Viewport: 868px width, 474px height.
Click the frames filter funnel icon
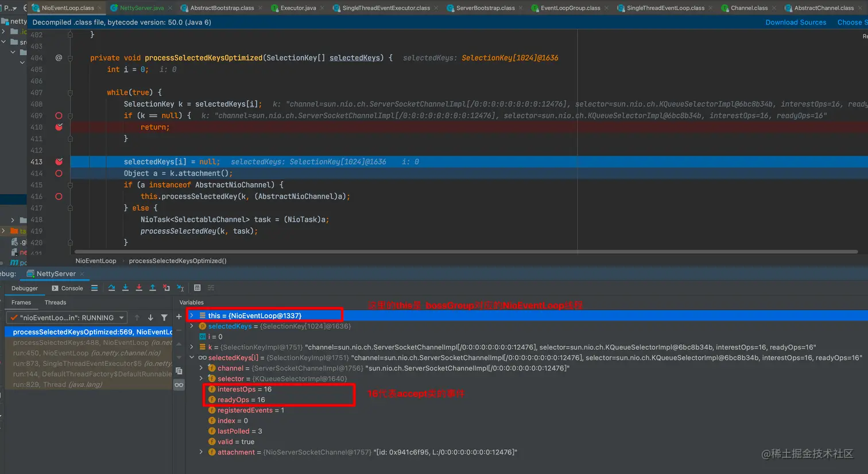pyautogui.click(x=164, y=318)
